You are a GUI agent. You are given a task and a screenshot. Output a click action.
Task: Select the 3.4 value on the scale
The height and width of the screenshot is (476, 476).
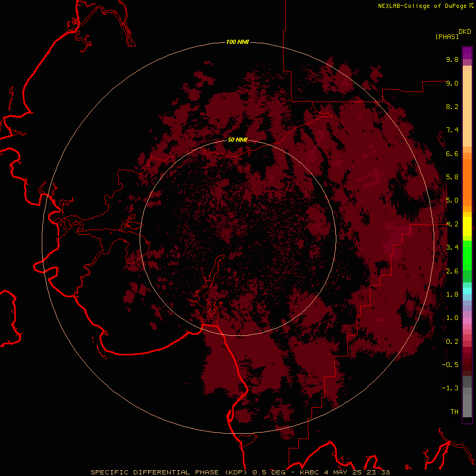[x=452, y=248]
